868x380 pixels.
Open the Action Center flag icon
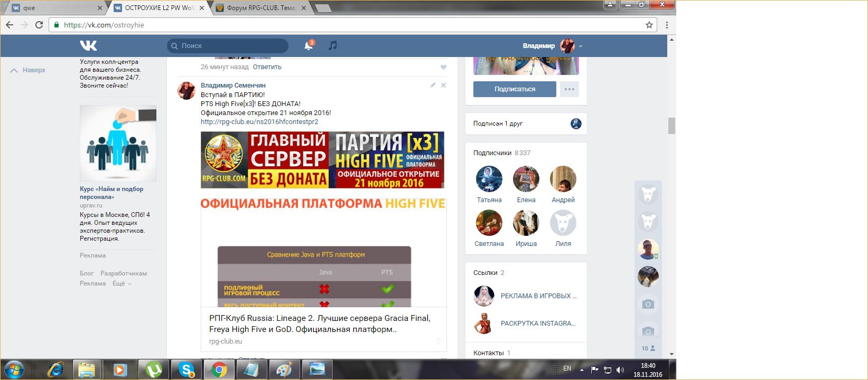(594, 369)
